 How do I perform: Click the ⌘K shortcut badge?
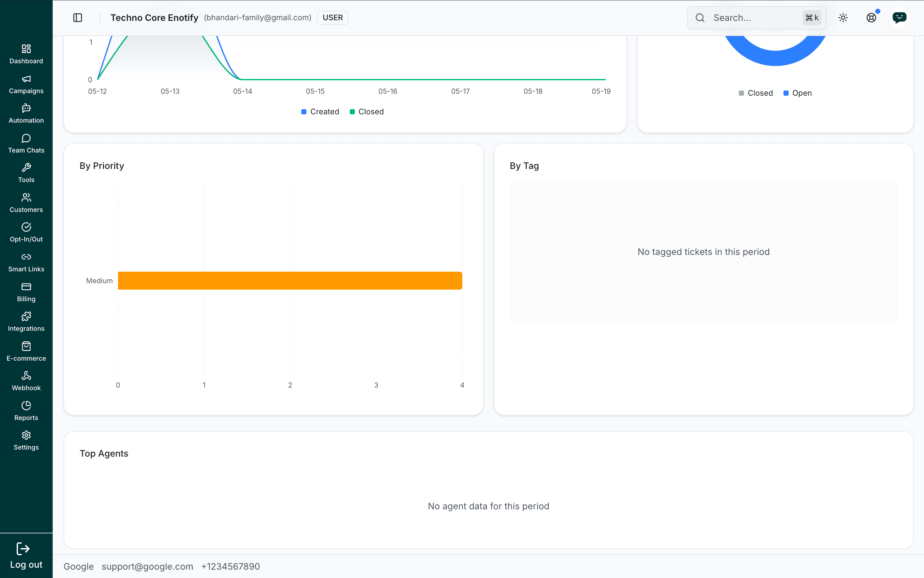click(812, 18)
